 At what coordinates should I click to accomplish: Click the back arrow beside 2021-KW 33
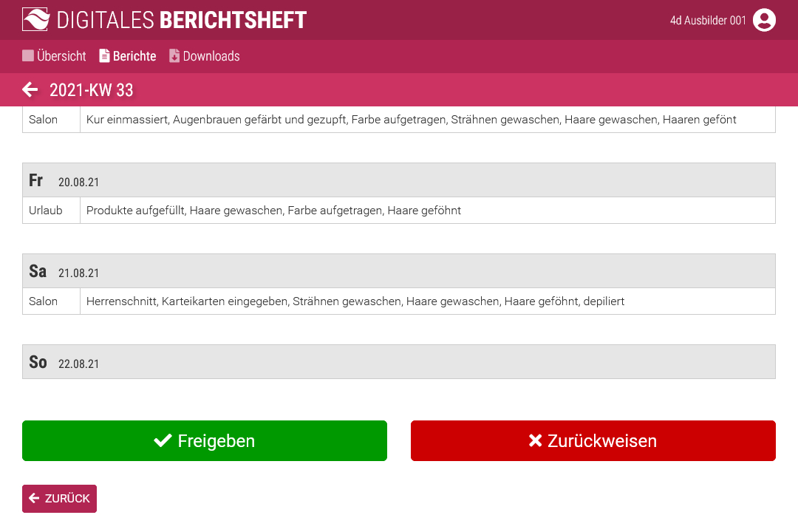click(30, 90)
